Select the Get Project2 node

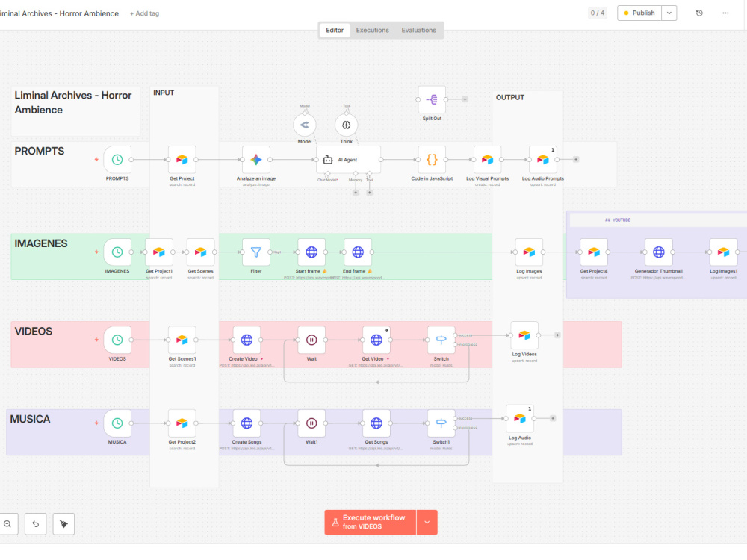click(182, 423)
